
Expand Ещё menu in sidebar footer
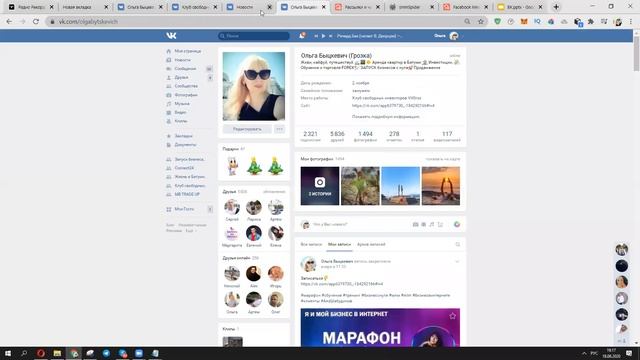click(191, 231)
